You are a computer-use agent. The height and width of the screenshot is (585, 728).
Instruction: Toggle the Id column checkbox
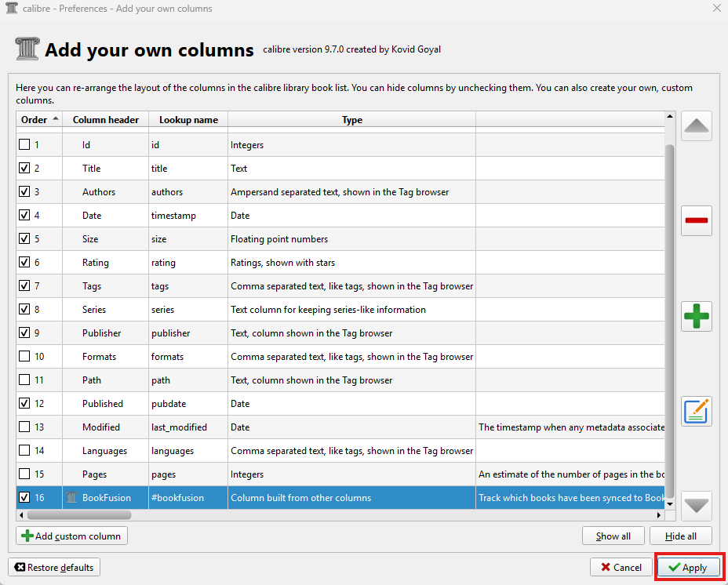(x=24, y=144)
